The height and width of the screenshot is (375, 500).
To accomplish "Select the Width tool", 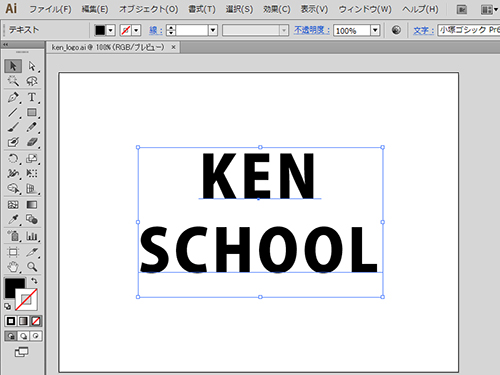I will [13, 173].
